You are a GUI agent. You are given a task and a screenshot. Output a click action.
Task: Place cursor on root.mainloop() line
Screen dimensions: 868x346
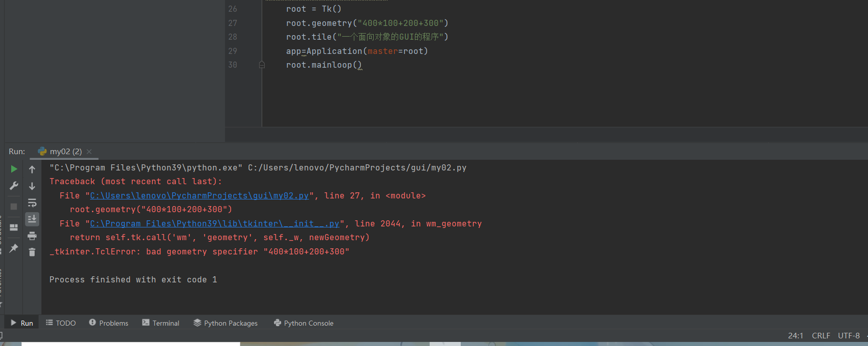coord(324,65)
